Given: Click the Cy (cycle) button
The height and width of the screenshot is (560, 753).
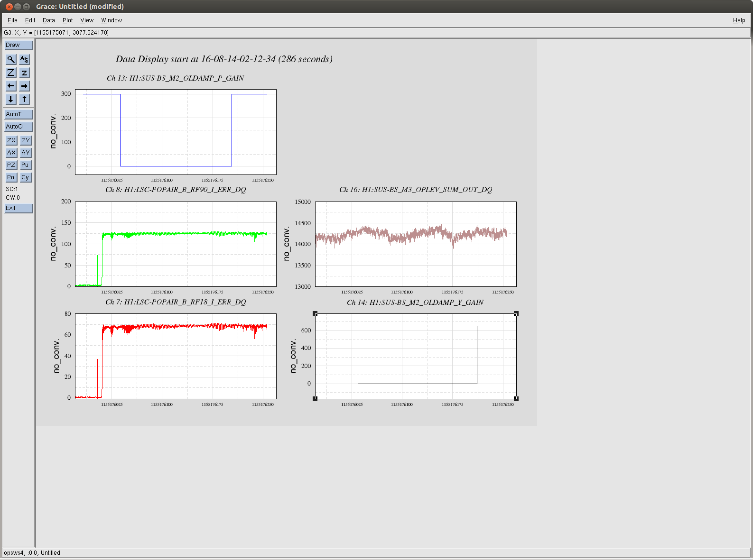Looking at the screenshot, I should [26, 177].
